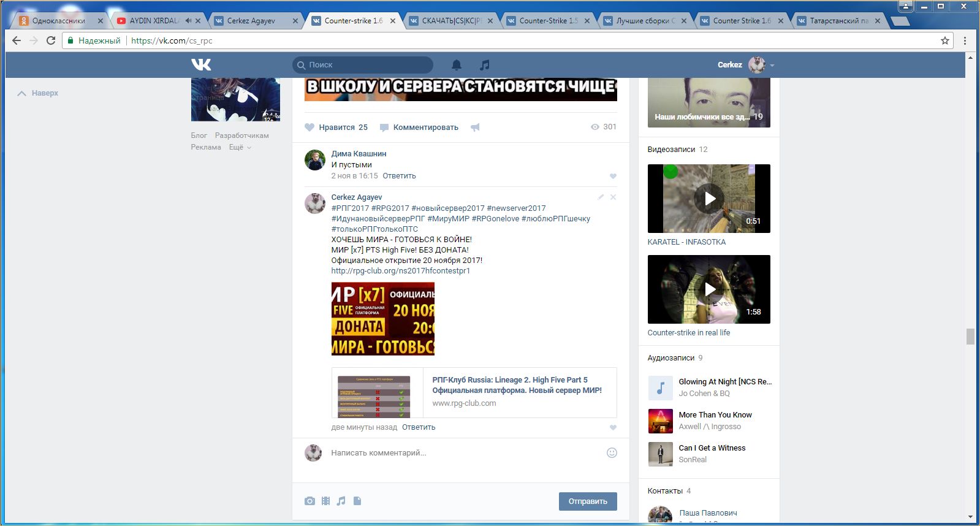Open the notifications bell

pyautogui.click(x=457, y=65)
